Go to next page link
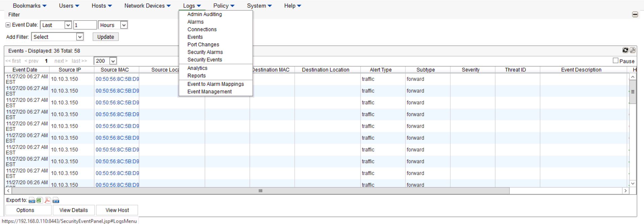The image size is (644, 224). tap(61, 61)
